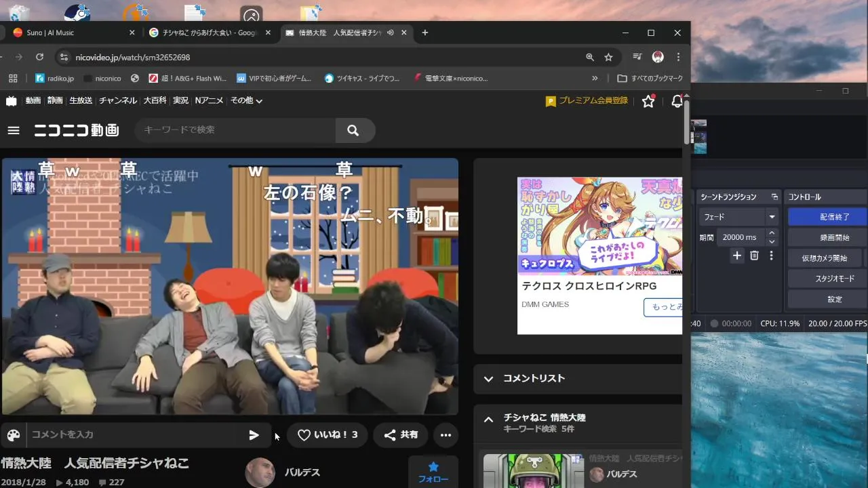Like the video with いいね! button

coord(327,435)
